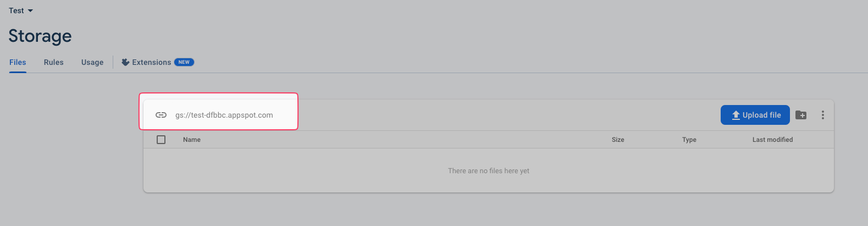Image resolution: width=868 pixels, height=226 pixels.
Task: Click the "There are no files here yet" message
Action: coord(488,171)
